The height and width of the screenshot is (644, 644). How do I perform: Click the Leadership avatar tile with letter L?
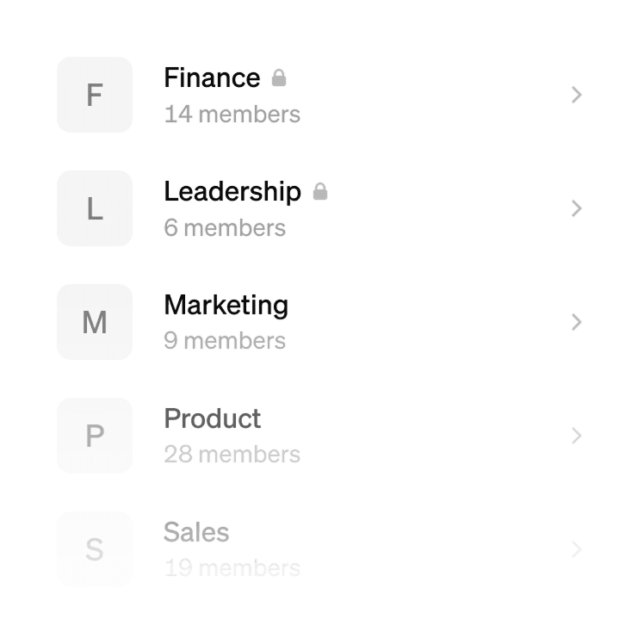tap(95, 208)
